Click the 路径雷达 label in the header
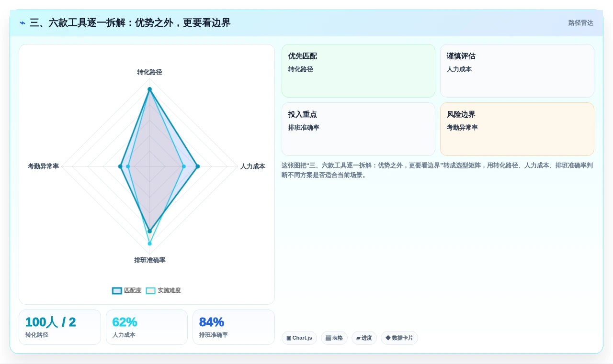The height and width of the screenshot is (364, 613). point(580,23)
